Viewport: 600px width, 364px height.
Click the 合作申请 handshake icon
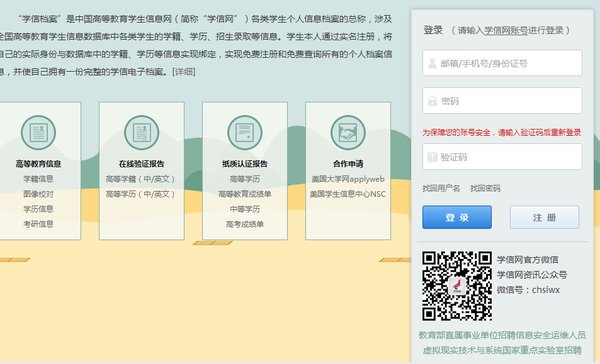point(348,132)
